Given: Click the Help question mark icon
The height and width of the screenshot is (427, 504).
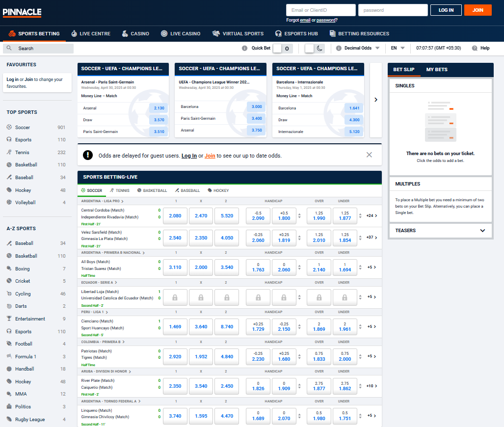Looking at the screenshot, I should [475, 48].
